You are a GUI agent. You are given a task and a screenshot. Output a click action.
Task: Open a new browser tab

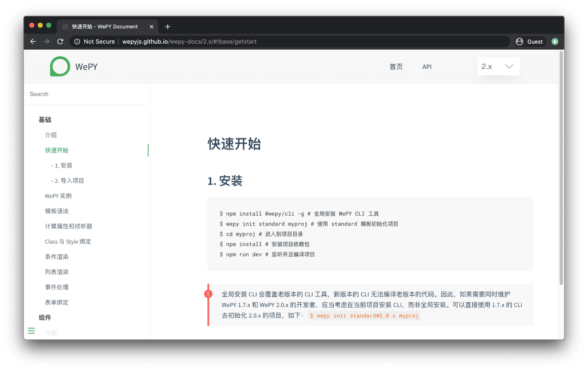click(x=168, y=26)
